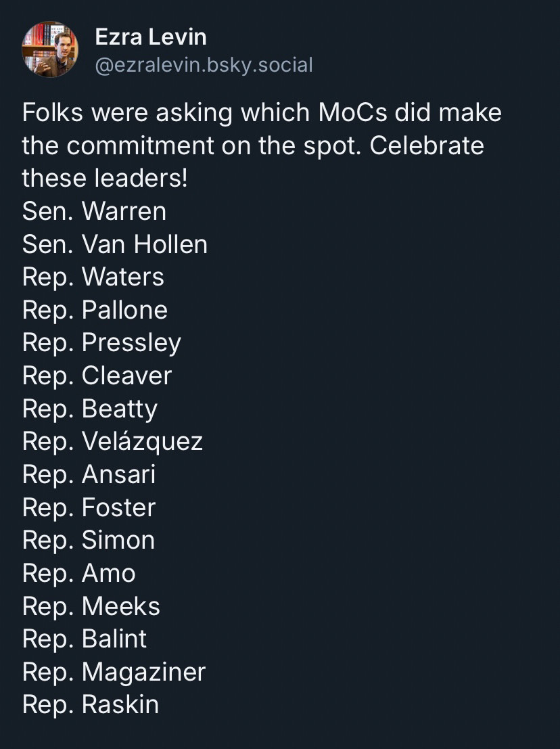The height and width of the screenshot is (749, 560).
Task: Click the Rep. Meeks line
Action: point(91,606)
